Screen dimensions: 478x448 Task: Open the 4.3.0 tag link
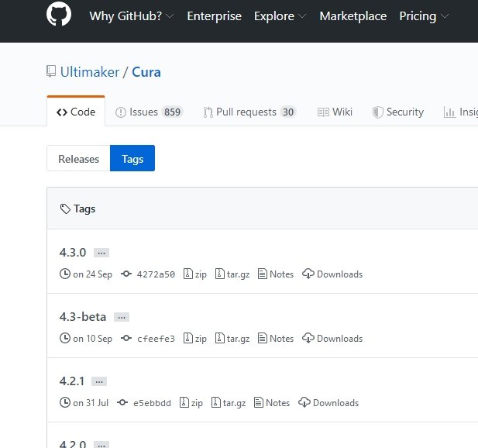click(73, 252)
